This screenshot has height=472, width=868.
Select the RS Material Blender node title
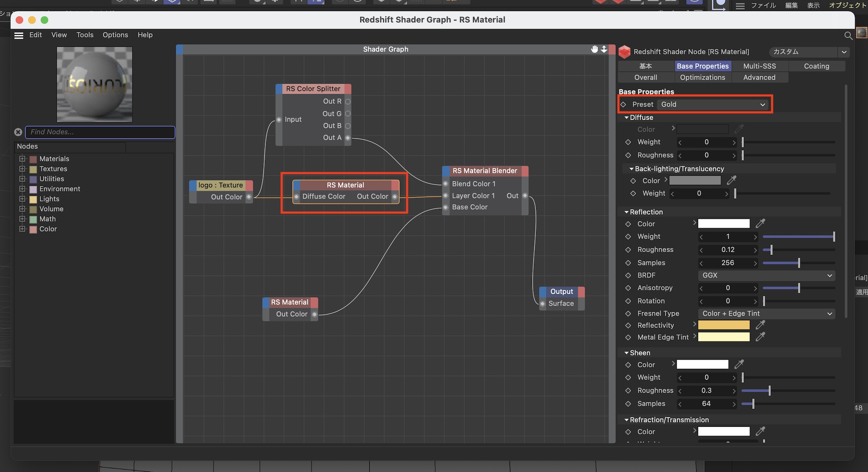484,171
